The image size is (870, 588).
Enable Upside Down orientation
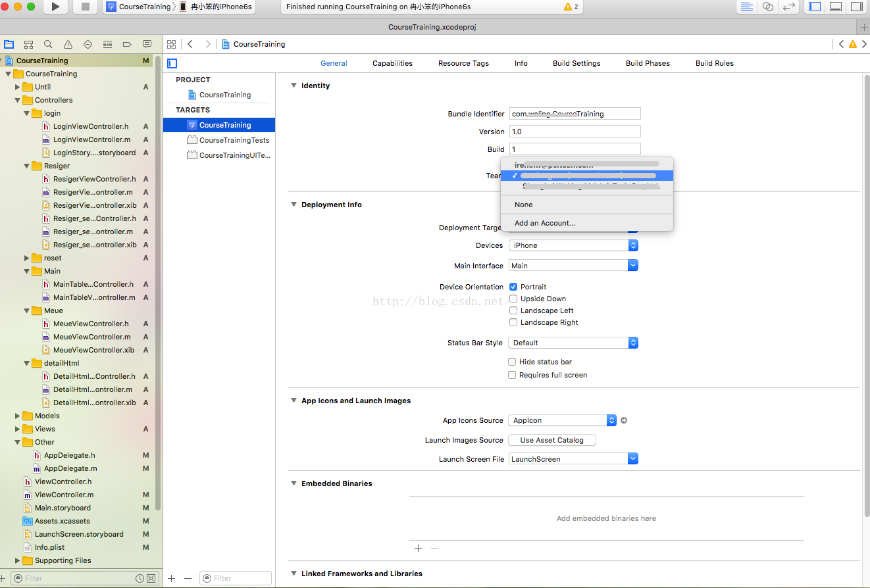513,299
